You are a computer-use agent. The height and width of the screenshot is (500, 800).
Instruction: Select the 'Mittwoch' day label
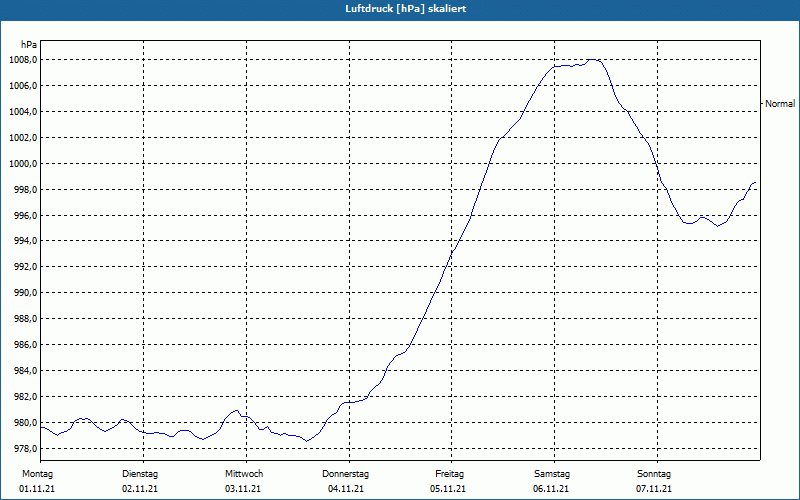click(244, 474)
